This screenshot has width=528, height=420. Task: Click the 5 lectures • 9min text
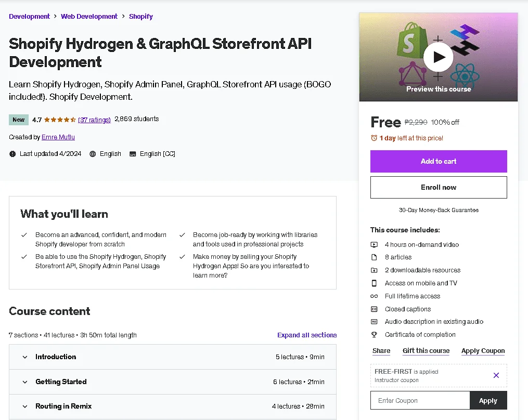(300, 357)
